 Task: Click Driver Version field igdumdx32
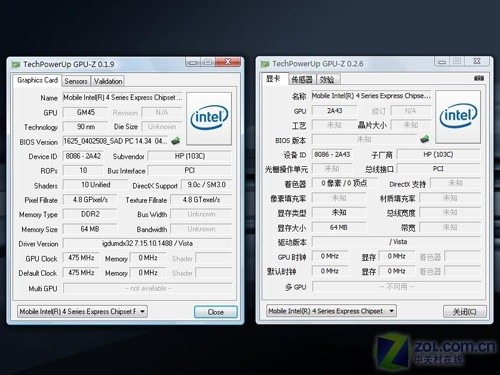pyautogui.click(x=147, y=243)
